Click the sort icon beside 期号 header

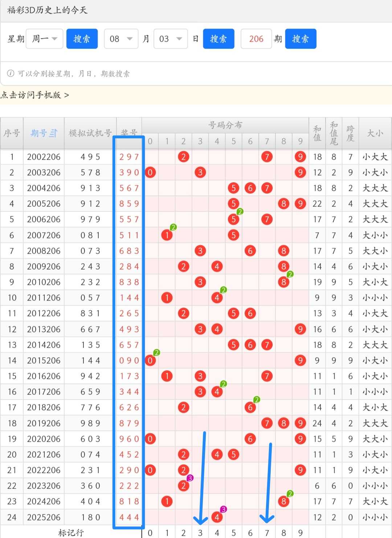pos(53,133)
